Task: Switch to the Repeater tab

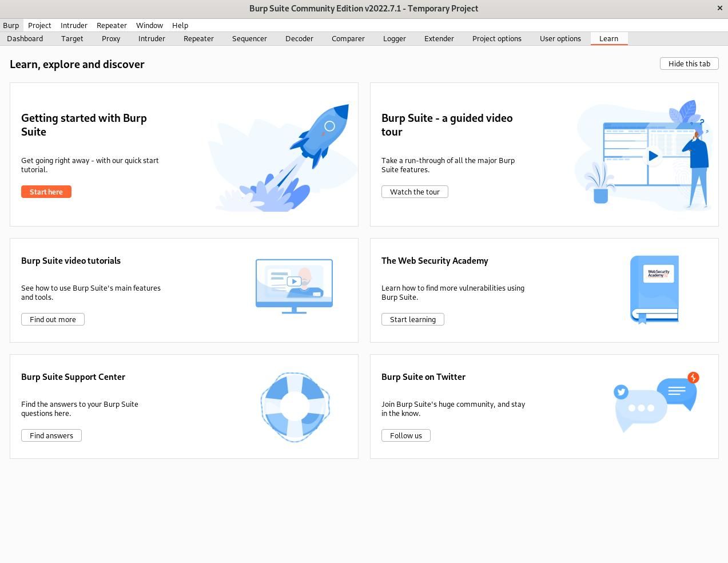Action: (198, 38)
